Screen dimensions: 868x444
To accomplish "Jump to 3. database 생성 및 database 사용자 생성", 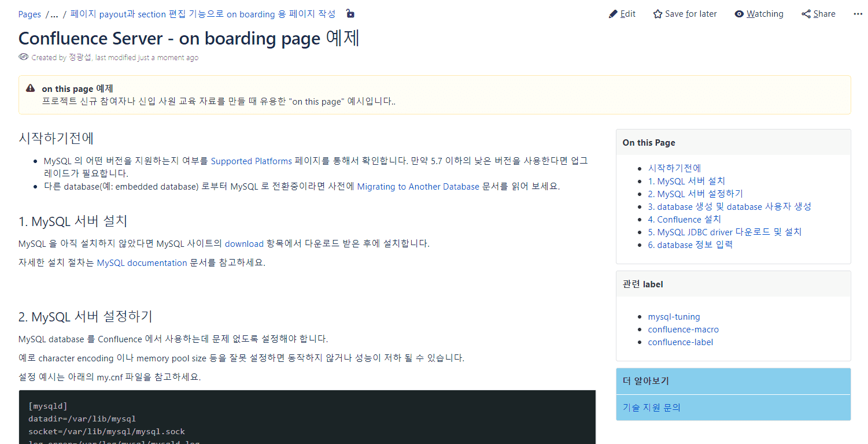I will tap(729, 206).
